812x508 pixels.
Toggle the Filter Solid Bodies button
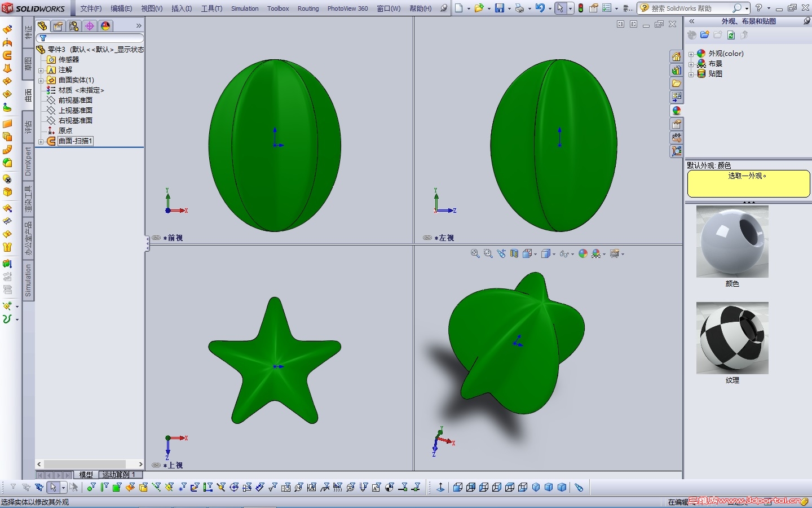(x=143, y=487)
